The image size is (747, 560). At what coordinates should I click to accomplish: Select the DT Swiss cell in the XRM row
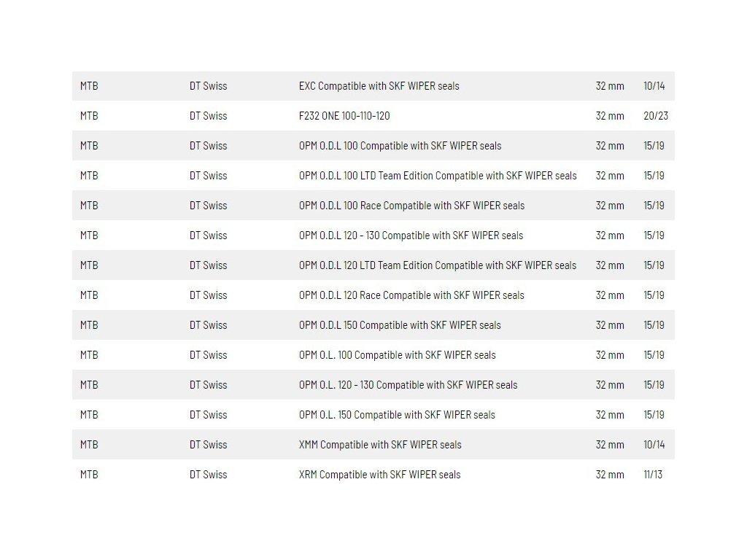208,475
